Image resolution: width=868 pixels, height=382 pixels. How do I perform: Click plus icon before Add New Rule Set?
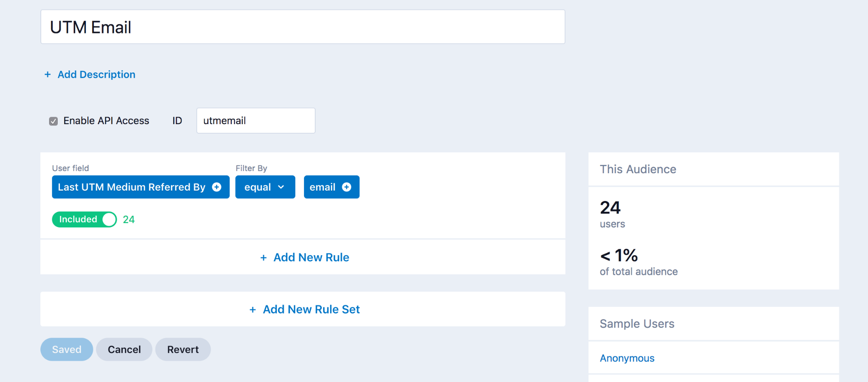[x=253, y=310]
